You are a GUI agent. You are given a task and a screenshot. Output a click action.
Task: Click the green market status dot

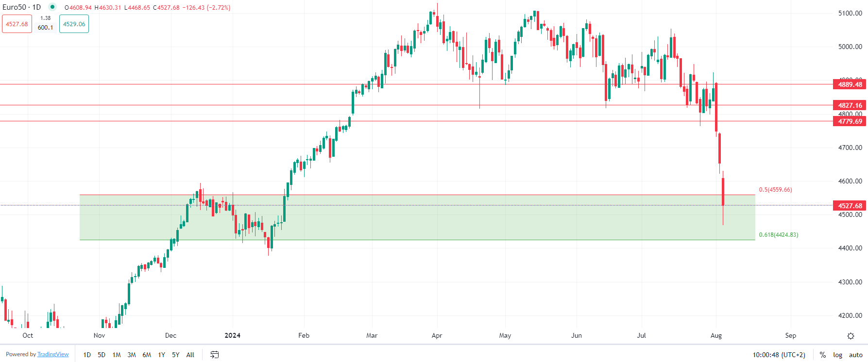tap(52, 7)
